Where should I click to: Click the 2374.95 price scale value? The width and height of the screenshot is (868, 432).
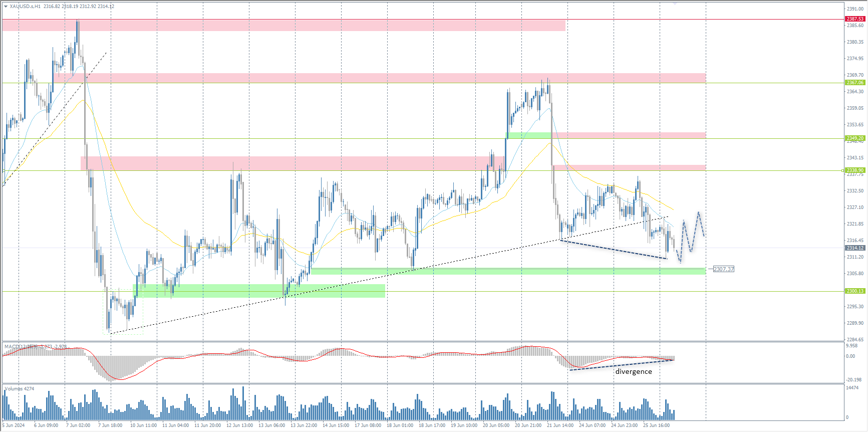(x=855, y=59)
